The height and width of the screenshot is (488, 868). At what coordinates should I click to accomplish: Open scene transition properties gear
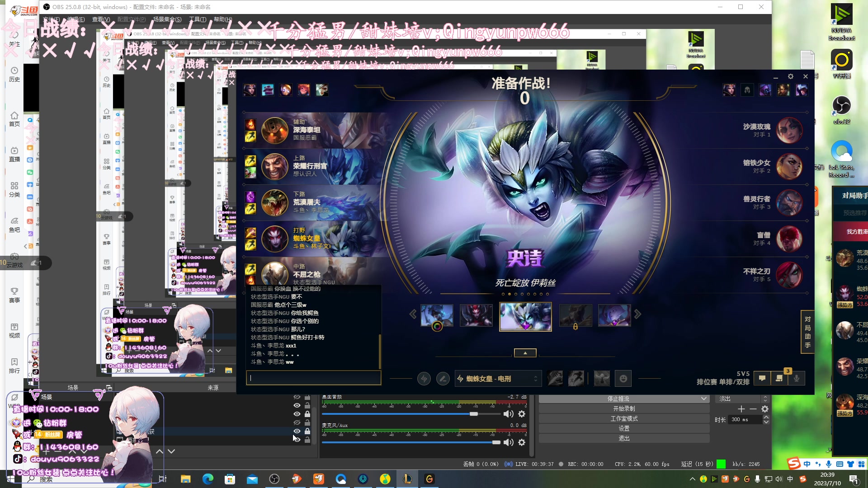[x=765, y=409]
